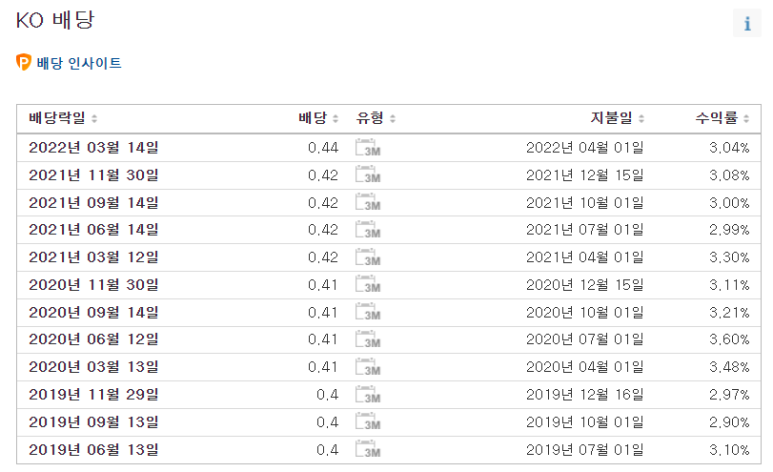Screen dimensions: 773x472
Task: Click payment date 2021년 04월 01일
Action: pyautogui.click(x=585, y=257)
